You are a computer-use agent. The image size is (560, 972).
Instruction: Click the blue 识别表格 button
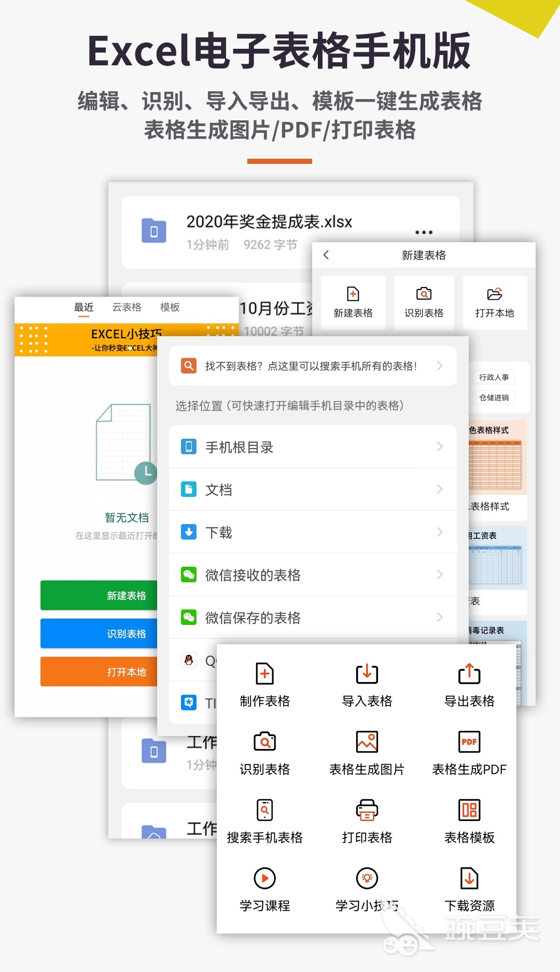coord(99,634)
